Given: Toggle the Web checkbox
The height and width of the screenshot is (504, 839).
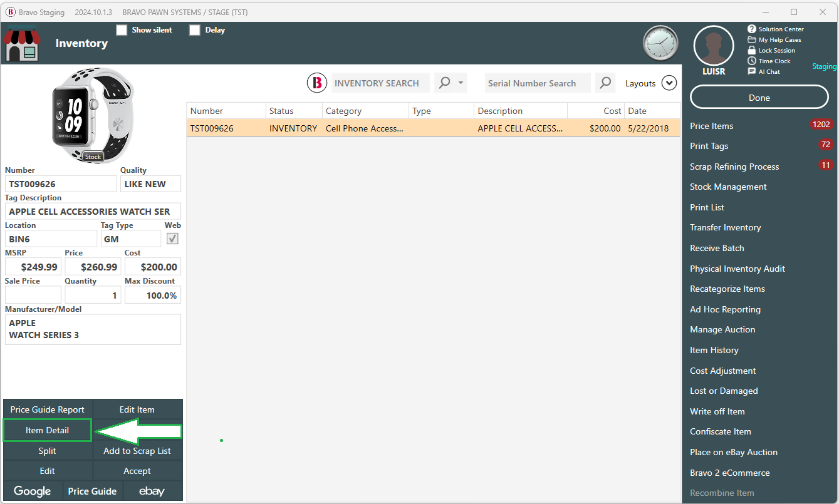Looking at the screenshot, I should [172, 239].
